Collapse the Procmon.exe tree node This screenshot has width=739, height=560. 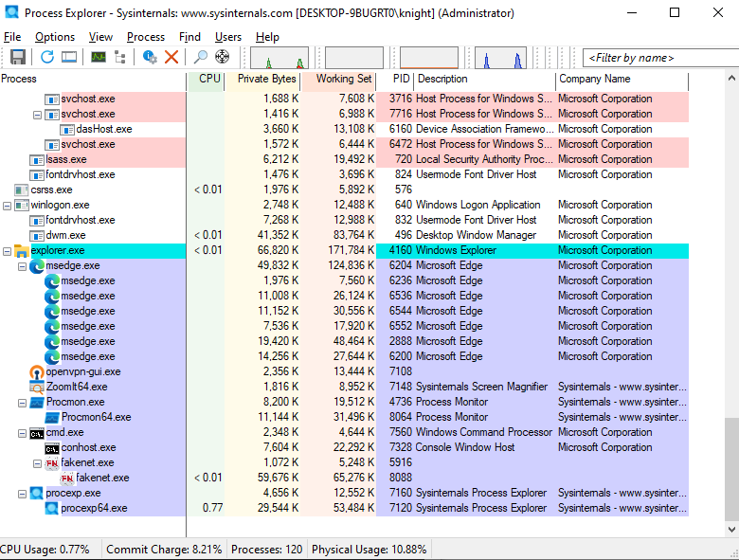point(22,403)
